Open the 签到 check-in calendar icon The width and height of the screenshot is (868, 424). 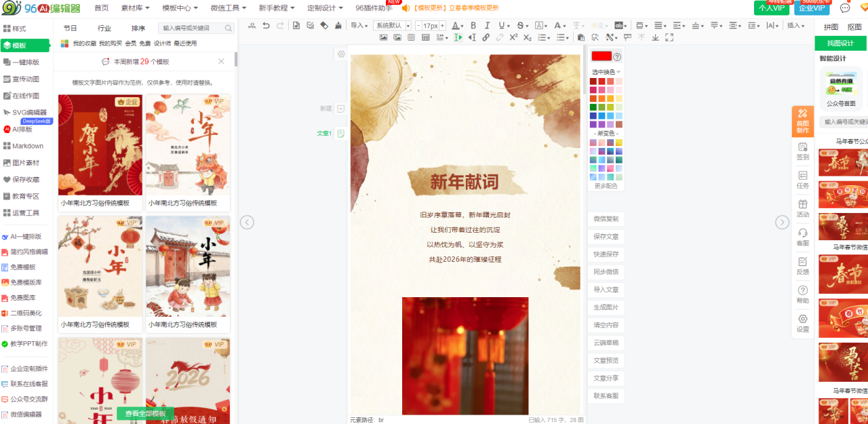point(803,151)
